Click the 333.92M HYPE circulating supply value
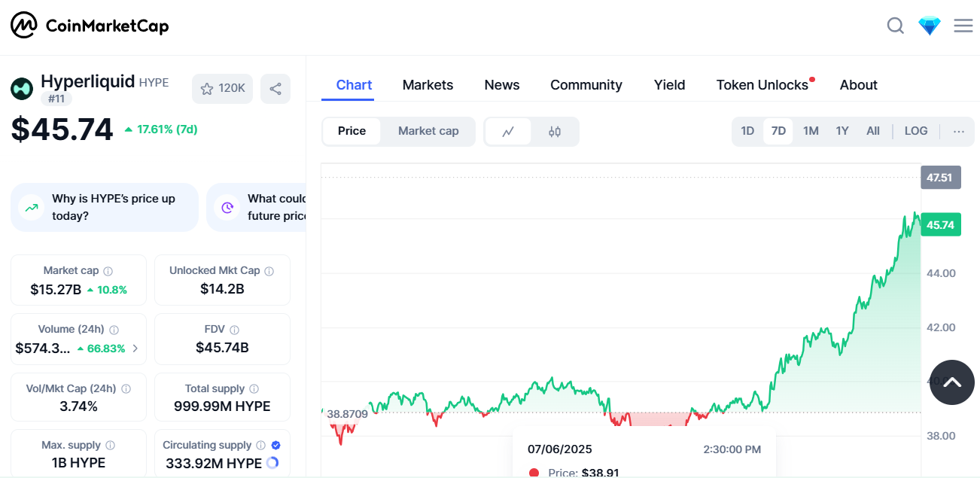The image size is (980, 478). [214, 463]
